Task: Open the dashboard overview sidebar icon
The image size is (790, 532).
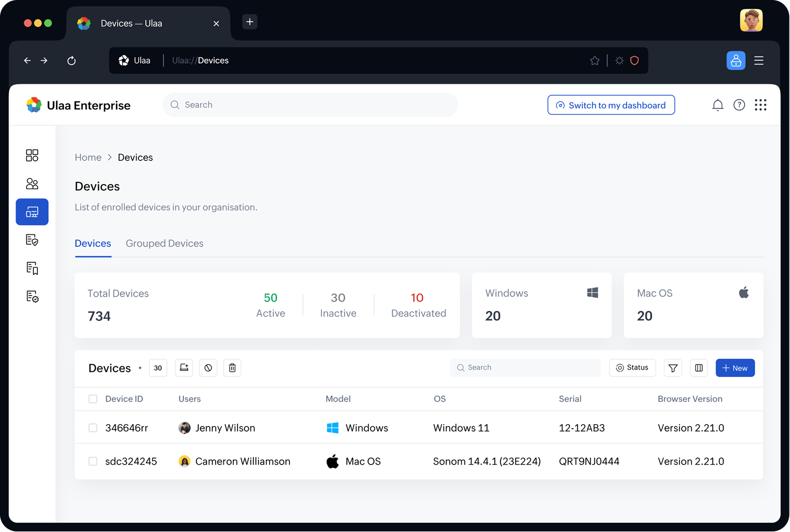Action: coord(32,155)
